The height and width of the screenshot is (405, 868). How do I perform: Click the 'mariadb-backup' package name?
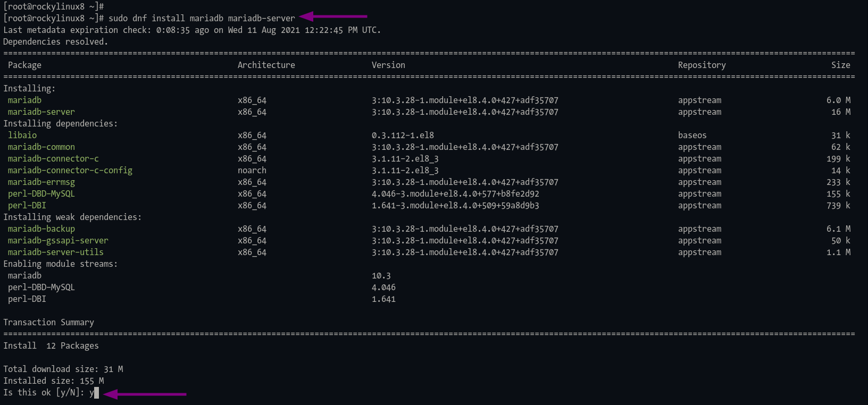tap(41, 229)
